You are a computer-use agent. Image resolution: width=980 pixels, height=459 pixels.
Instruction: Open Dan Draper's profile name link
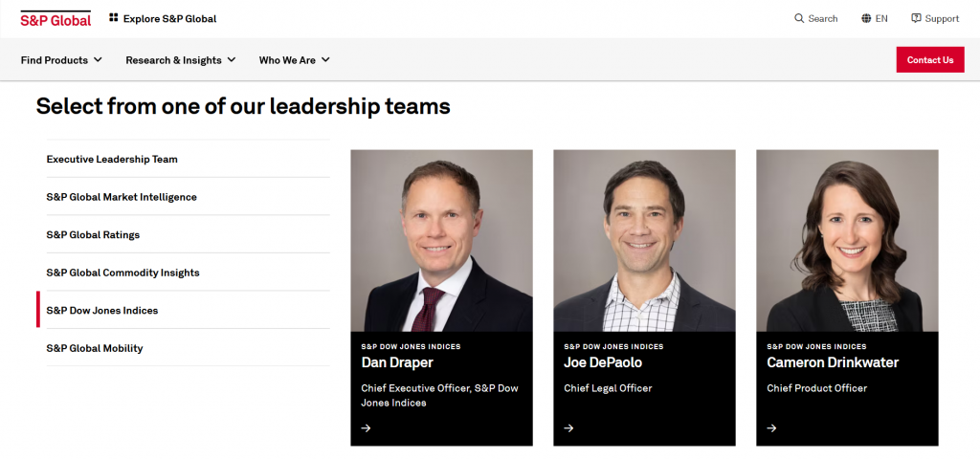coord(397,362)
